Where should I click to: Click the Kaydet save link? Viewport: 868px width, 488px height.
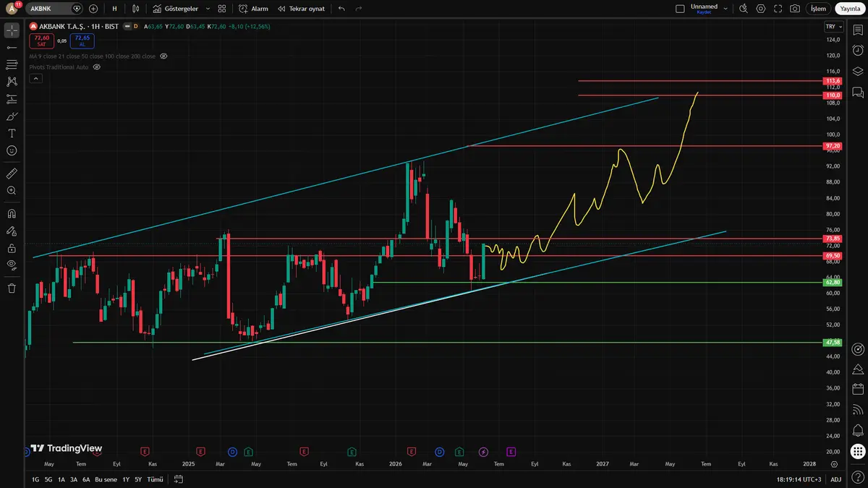coord(705,13)
